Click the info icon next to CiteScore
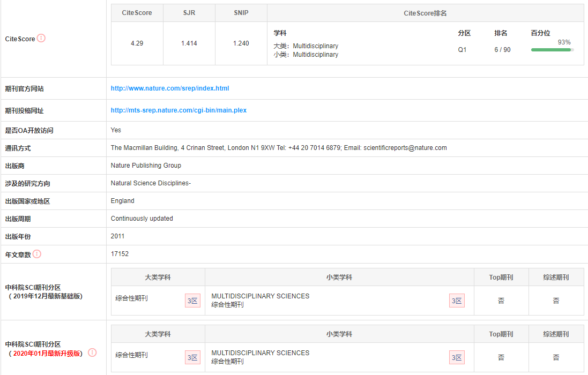The image size is (588, 375). point(41,38)
